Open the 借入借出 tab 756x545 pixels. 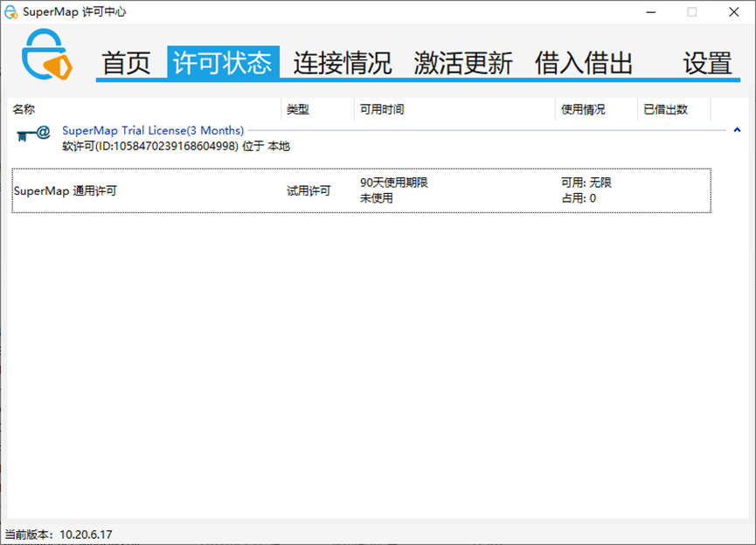coord(584,63)
